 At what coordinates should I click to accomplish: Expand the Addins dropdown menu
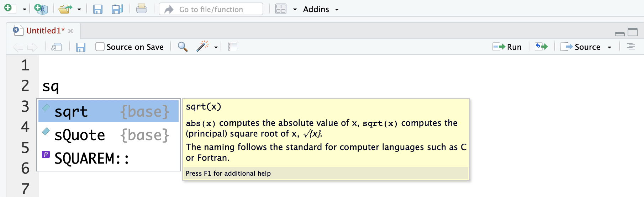(x=321, y=10)
